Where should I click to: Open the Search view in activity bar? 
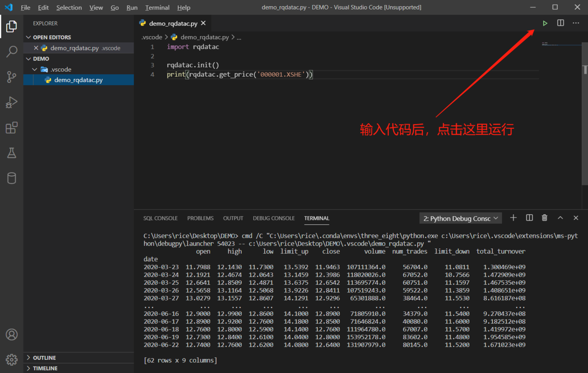tap(12, 51)
